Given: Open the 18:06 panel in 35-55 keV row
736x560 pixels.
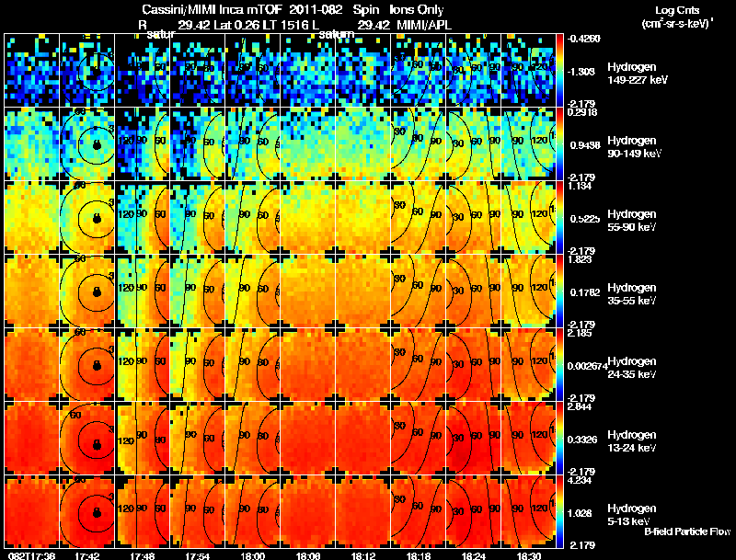Looking at the screenshot, I should pos(308,291).
